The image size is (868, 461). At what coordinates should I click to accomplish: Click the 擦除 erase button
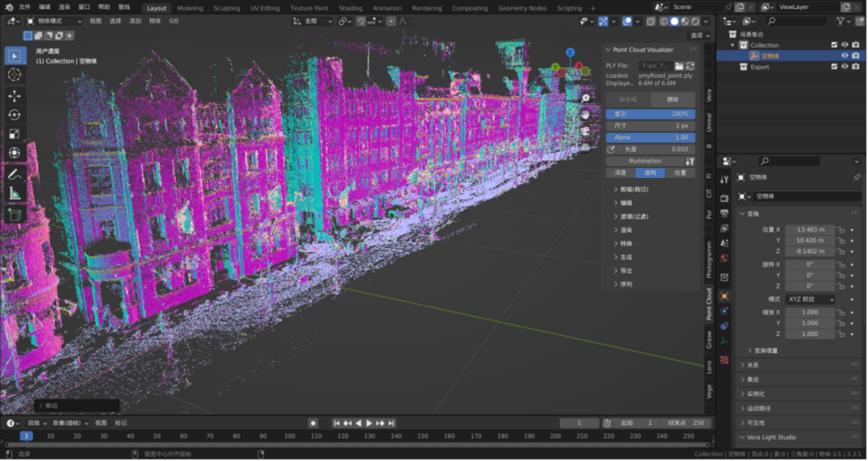tap(673, 100)
